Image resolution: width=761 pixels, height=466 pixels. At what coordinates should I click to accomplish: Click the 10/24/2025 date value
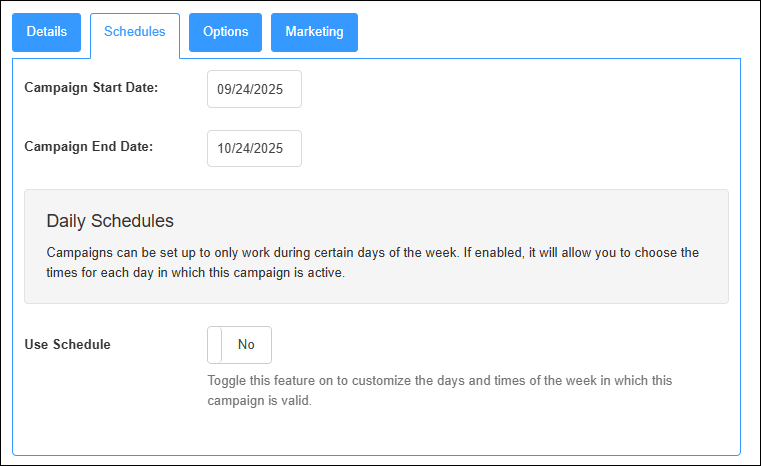click(x=251, y=148)
